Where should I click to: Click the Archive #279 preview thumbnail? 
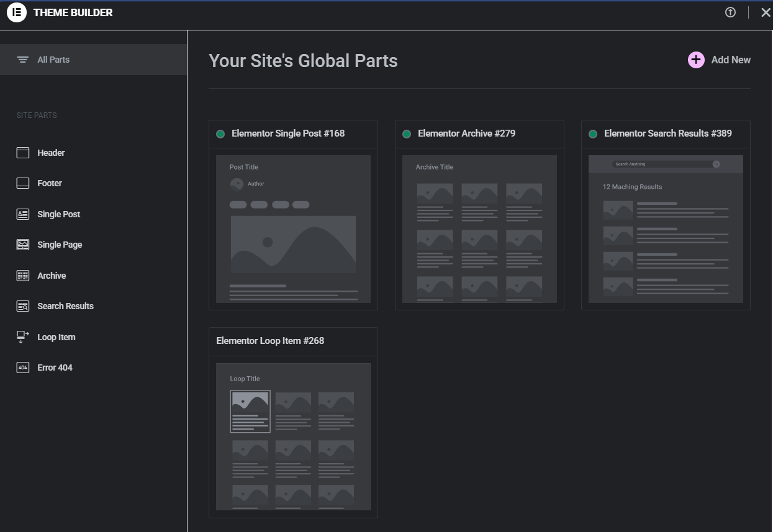tap(479, 229)
